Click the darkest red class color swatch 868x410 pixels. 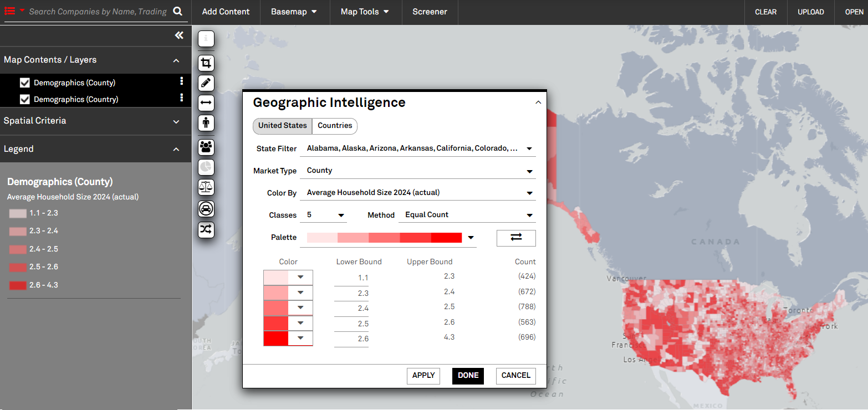pyautogui.click(x=276, y=338)
